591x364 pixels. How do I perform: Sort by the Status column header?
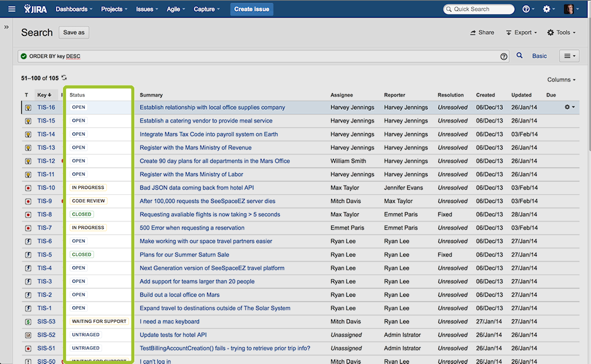[77, 95]
